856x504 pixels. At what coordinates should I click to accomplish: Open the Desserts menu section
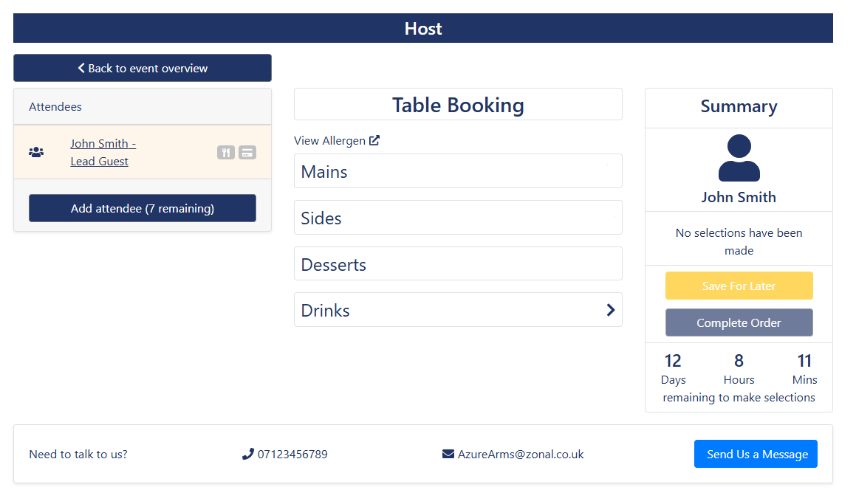point(457,264)
